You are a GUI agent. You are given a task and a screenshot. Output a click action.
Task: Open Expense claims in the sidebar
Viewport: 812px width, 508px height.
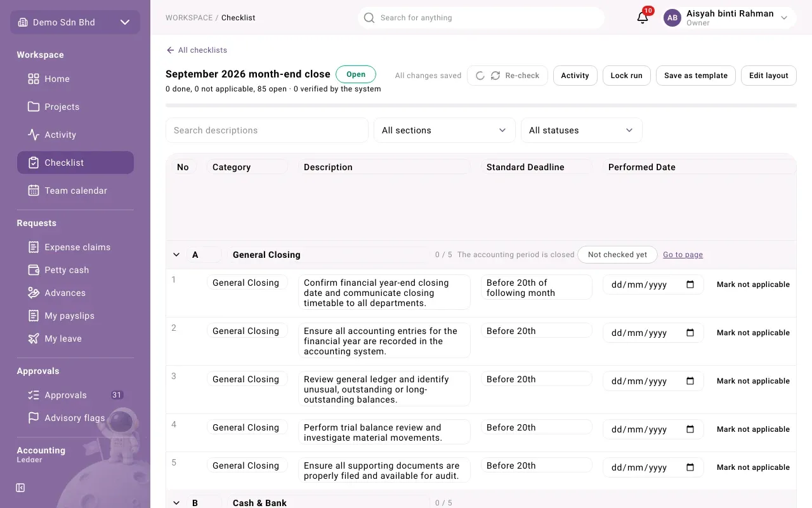click(x=75, y=247)
